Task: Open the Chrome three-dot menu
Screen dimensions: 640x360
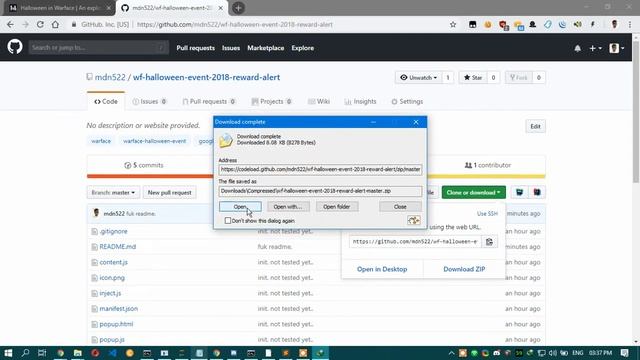Action: (x=630, y=24)
